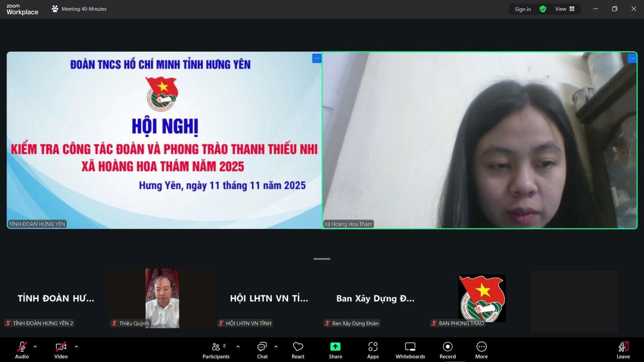Click the Sign in button
The height and width of the screenshot is (362, 644).
522,9
